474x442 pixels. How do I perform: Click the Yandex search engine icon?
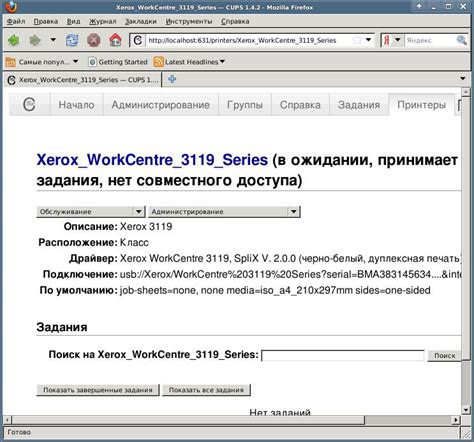coord(386,40)
